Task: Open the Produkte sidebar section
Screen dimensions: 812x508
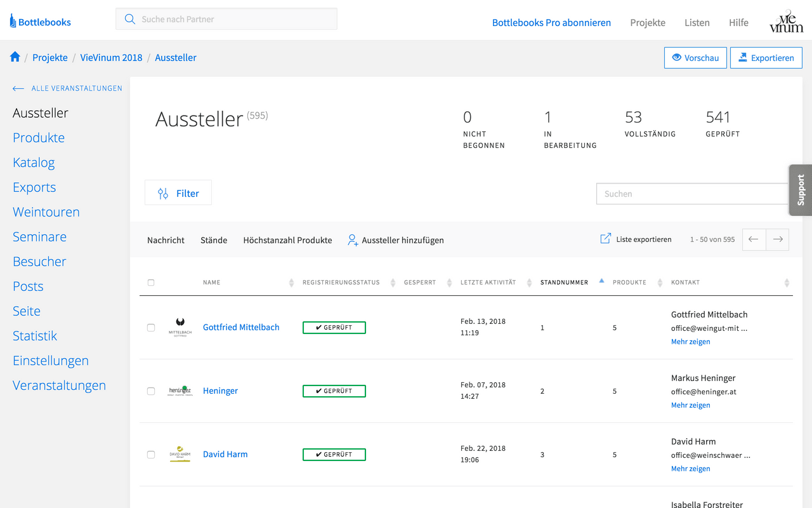Action: 39,138
